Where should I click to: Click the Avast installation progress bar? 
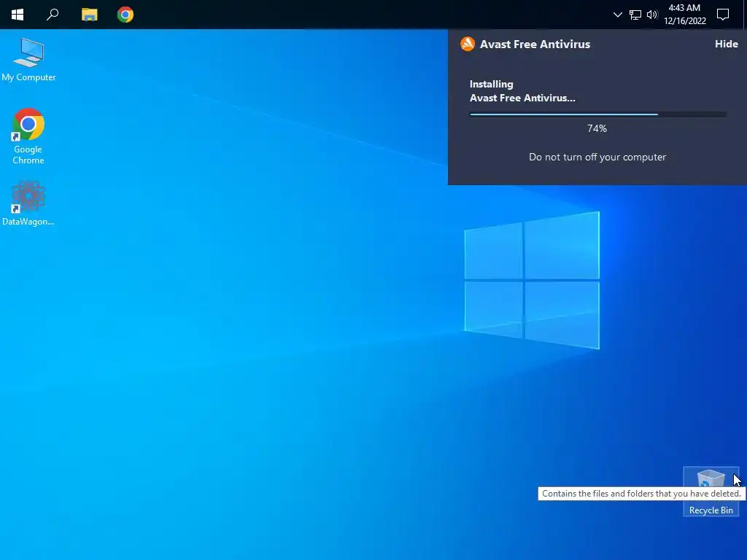pos(598,114)
